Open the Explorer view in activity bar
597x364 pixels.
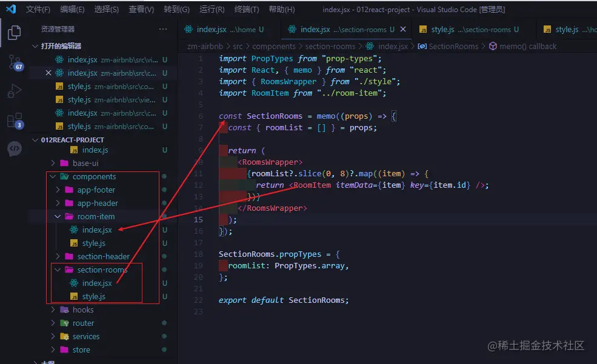14,32
